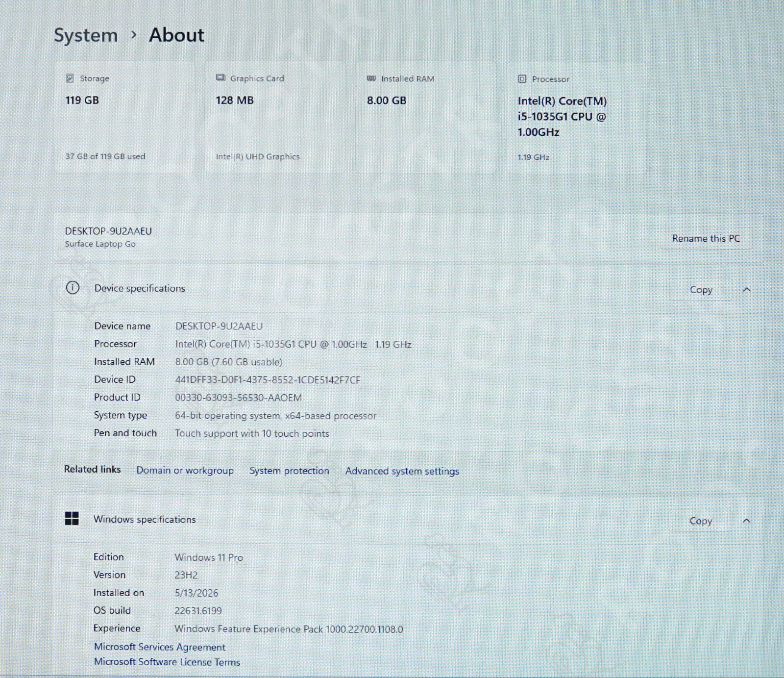Click the Windows logo icon
The width and height of the screenshot is (784, 678).
click(x=72, y=519)
